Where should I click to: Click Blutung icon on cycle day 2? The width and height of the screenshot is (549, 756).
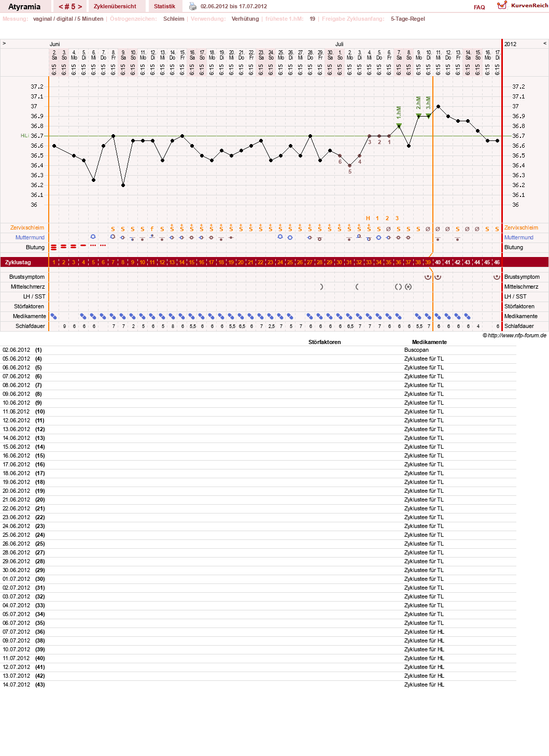pos(63,247)
